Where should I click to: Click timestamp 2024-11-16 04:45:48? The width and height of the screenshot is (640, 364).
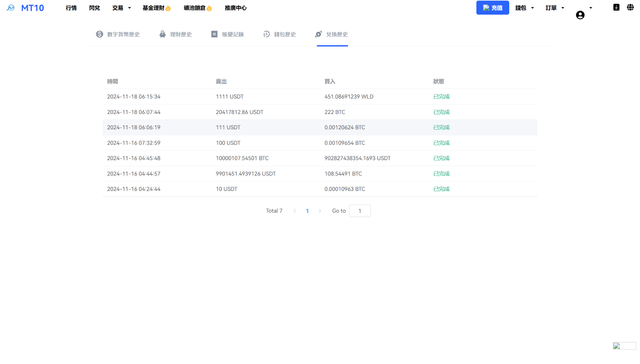click(134, 158)
